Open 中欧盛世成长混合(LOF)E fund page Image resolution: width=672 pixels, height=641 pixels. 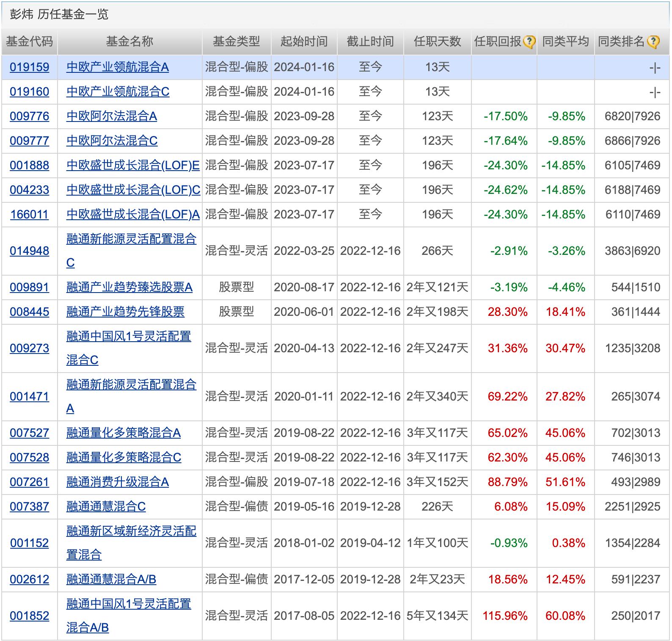click(133, 166)
